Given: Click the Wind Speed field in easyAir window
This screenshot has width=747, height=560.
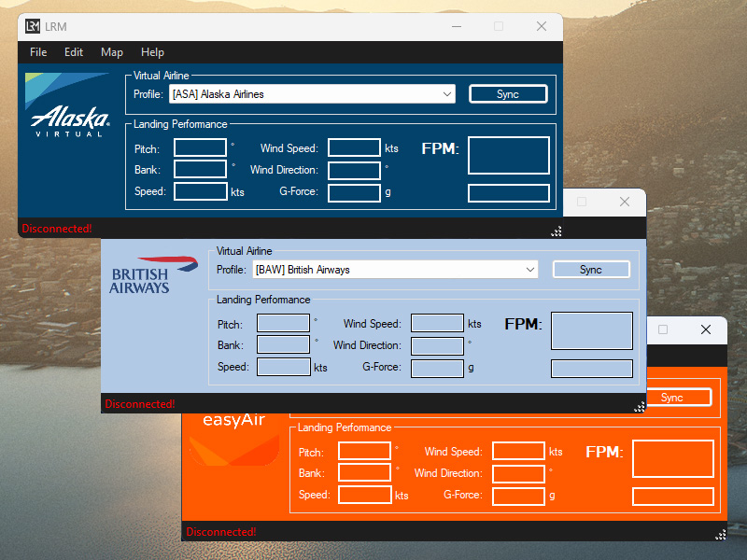Looking at the screenshot, I should (518, 451).
